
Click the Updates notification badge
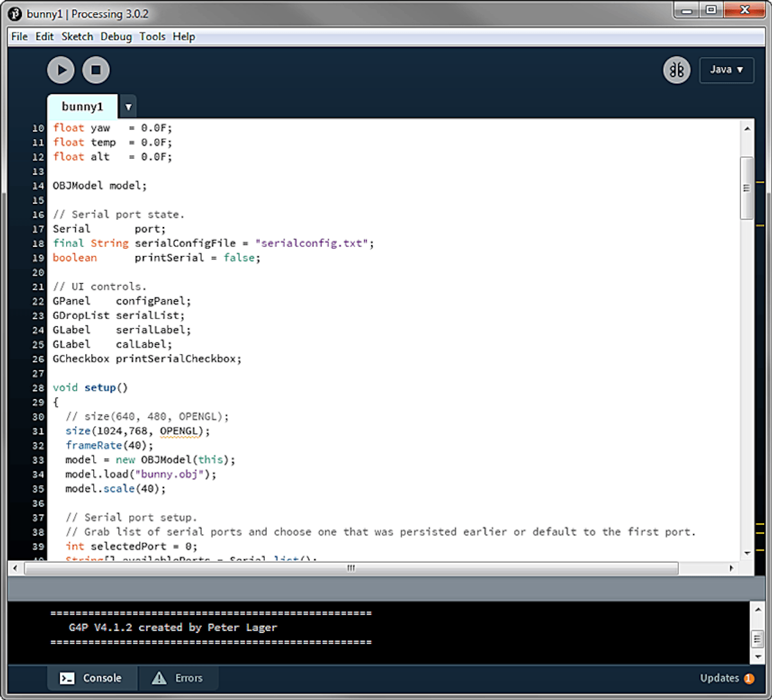pyautogui.click(x=748, y=677)
